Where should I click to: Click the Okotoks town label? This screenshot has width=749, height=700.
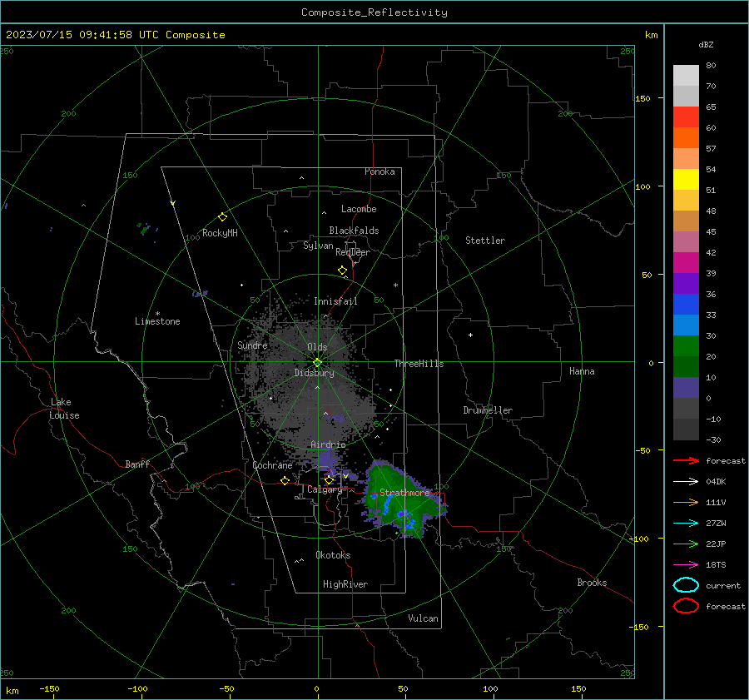[333, 555]
